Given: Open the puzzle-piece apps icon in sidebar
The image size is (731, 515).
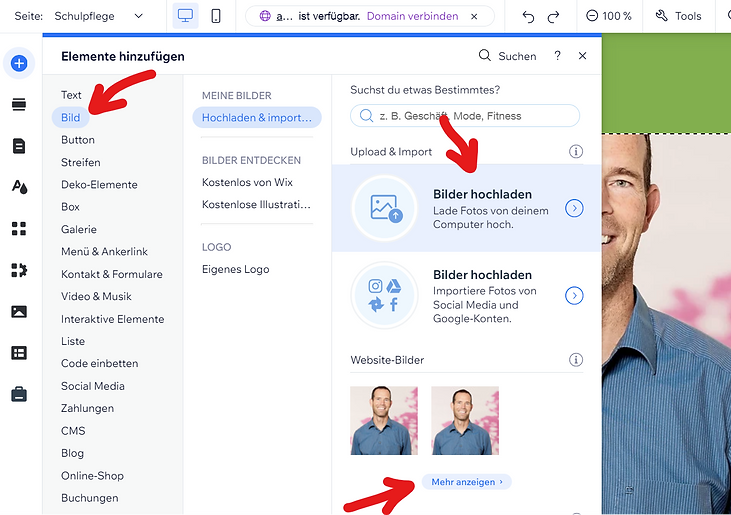Looking at the screenshot, I should coord(19,270).
